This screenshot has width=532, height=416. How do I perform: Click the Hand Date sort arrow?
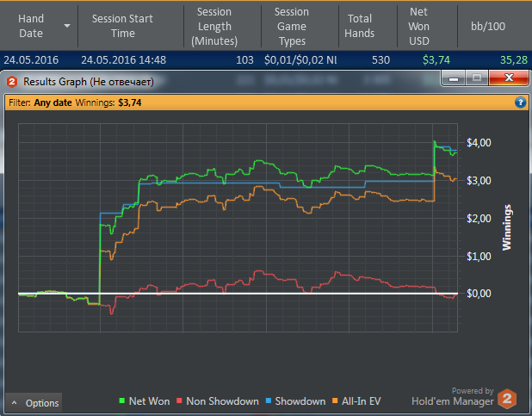point(67,26)
